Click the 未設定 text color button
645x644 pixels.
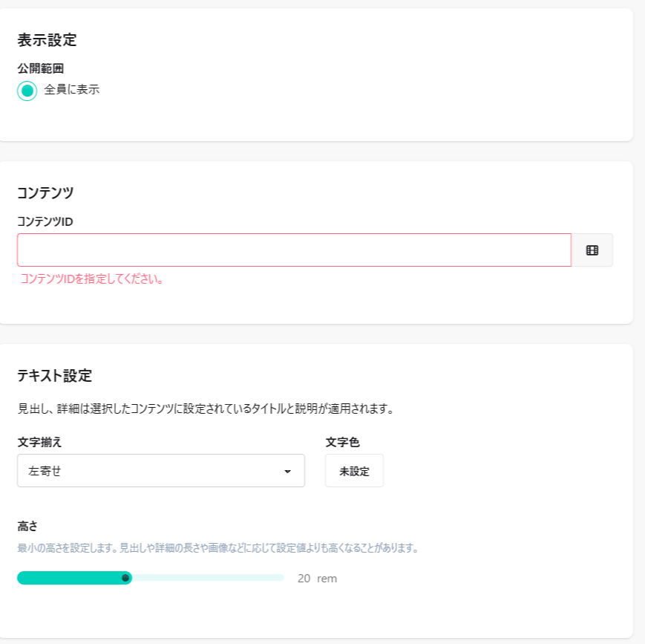[354, 471]
